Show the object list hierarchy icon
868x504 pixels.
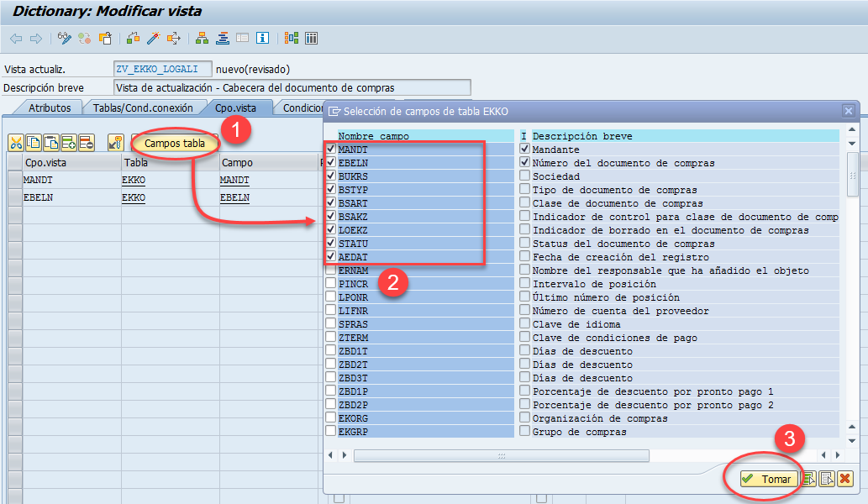pos(202,38)
